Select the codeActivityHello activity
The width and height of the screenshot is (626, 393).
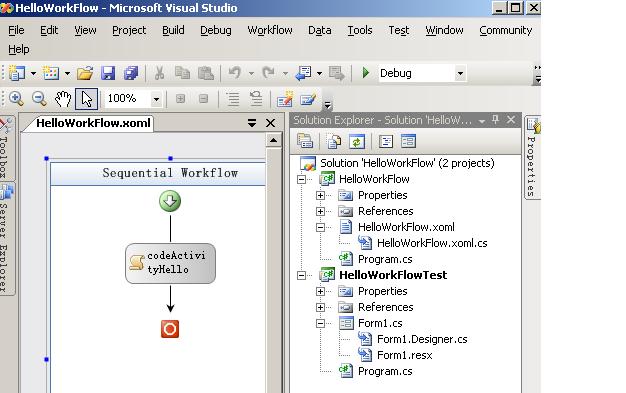tap(170, 264)
